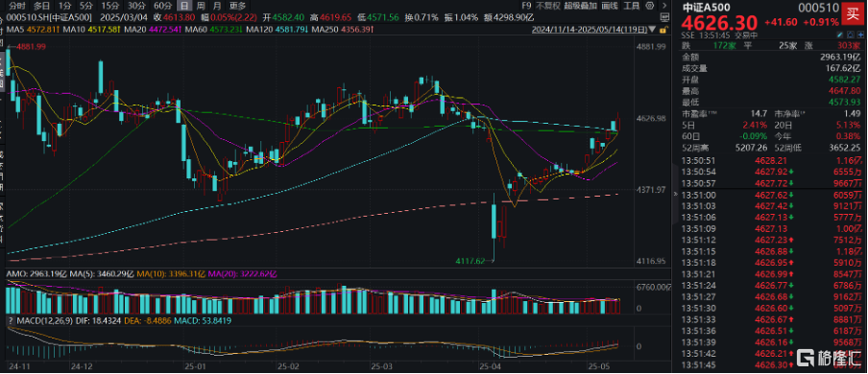Open the 更多 more periods menu

237,6
